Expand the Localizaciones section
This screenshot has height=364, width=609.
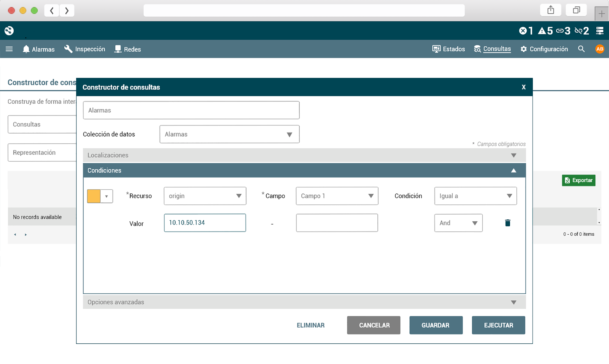click(x=304, y=155)
